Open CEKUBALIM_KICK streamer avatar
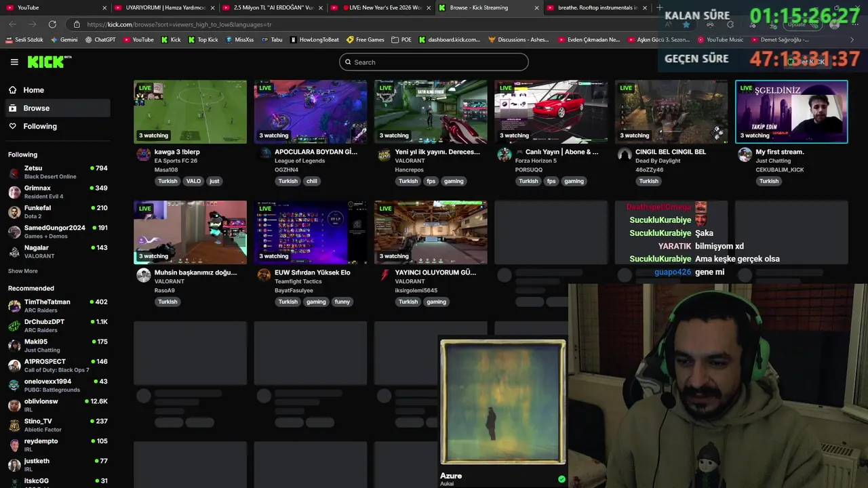 coord(745,155)
